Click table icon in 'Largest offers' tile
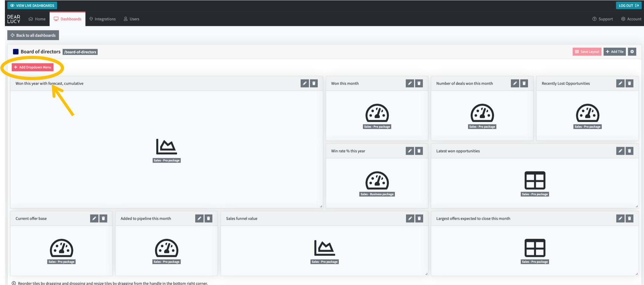Image resolution: width=644 pixels, height=285 pixels. (535, 248)
